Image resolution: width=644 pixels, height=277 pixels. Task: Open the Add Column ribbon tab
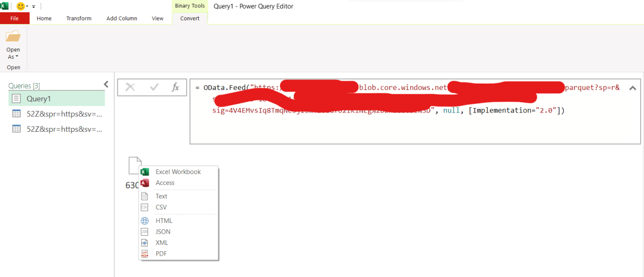point(122,18)
